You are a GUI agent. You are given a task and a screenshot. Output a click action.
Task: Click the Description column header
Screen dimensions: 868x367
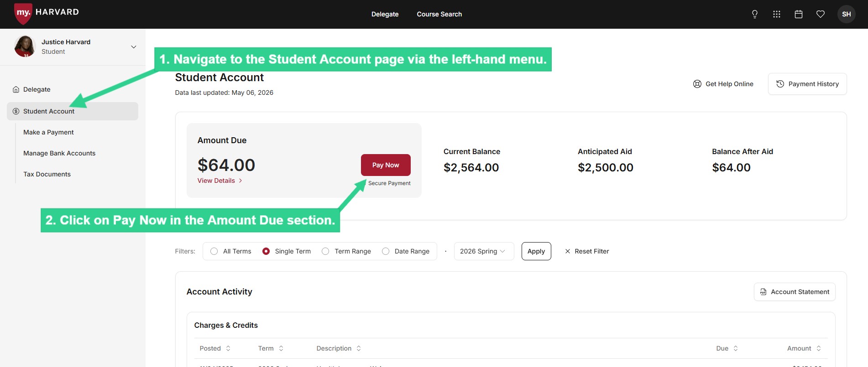pyautogui.click(x=334, y=348)
